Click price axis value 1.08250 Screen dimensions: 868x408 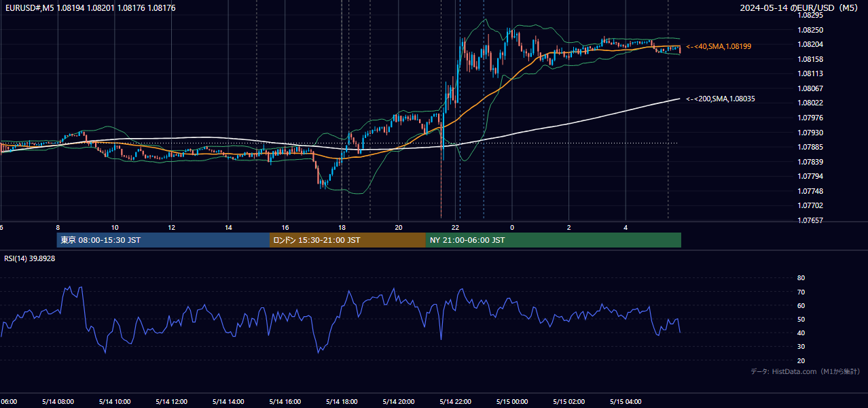click(810, 30)
